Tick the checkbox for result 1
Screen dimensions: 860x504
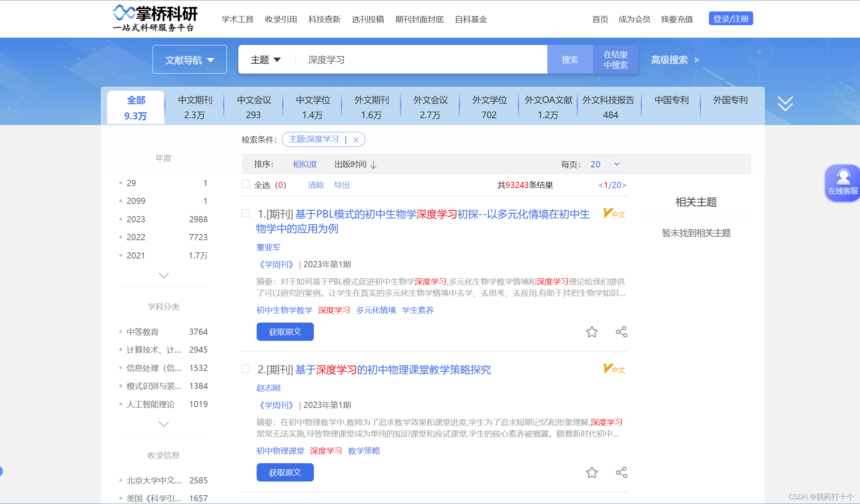[x=246, y=213]
